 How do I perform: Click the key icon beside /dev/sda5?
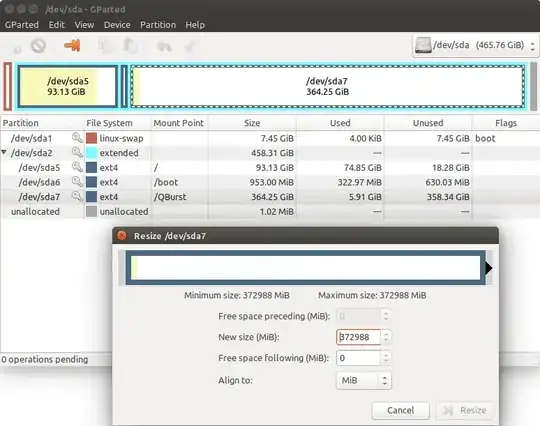[x=77, y=167]
